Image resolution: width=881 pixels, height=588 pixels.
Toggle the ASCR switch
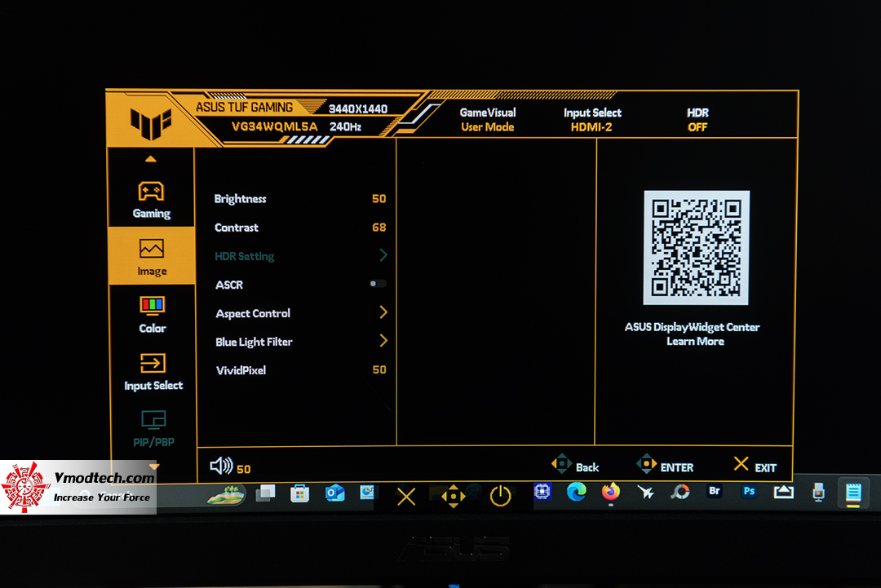click(378, 284)
